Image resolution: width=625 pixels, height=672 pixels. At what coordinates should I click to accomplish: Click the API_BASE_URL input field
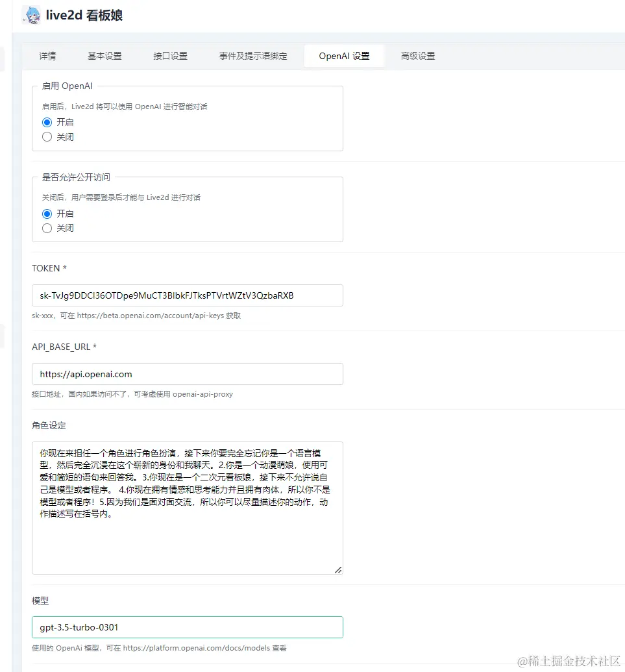point(187,374)
